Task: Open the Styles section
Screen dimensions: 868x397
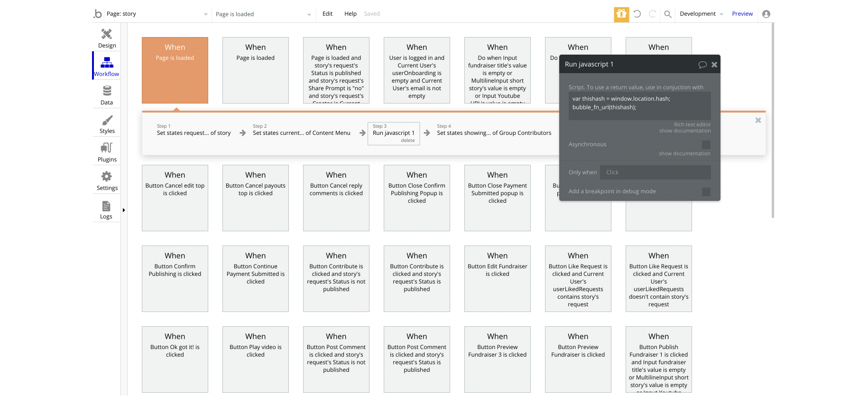Action: [107, 123]
